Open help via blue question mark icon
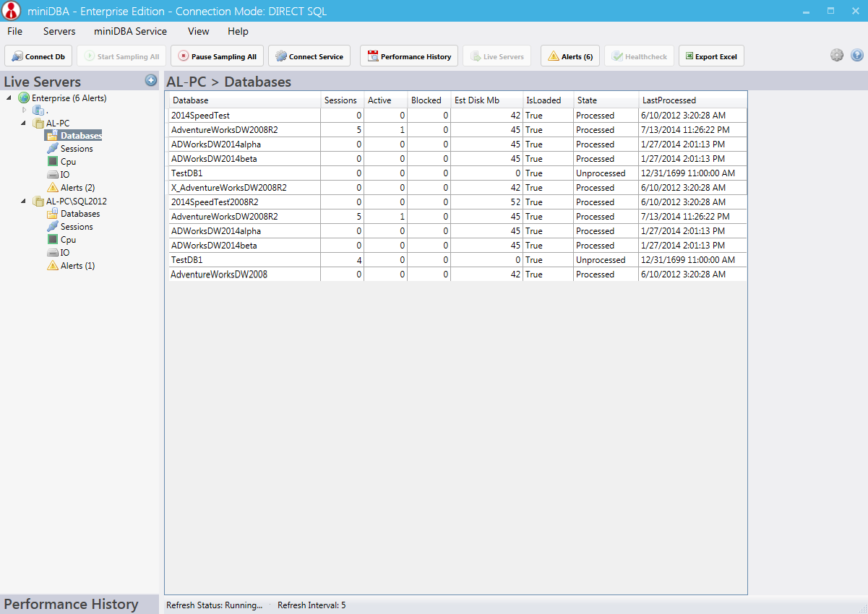868x614 pixels. click(857, 56)
